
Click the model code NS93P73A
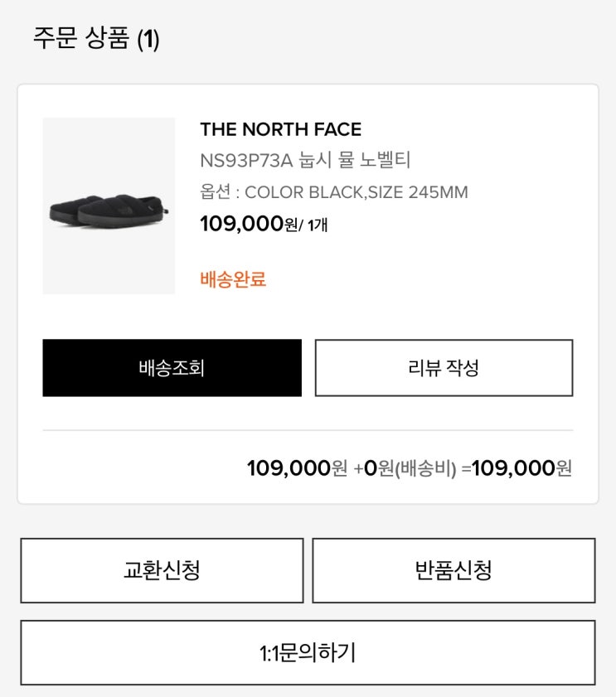(x=247, y=160)
